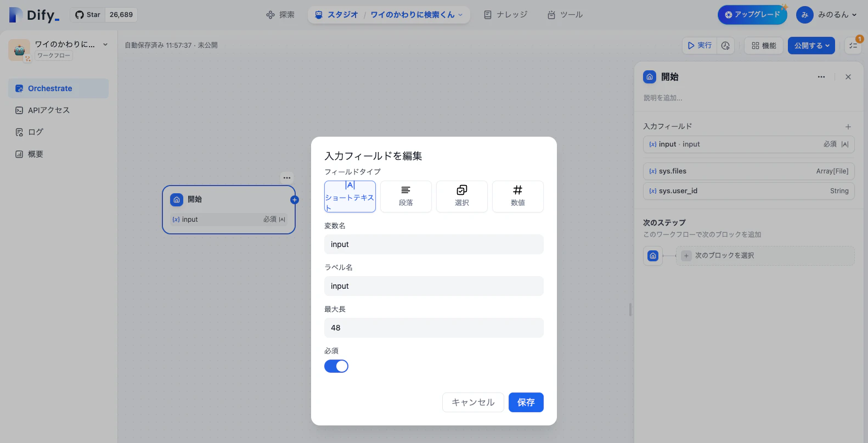868x443 pixels.
Task: Open the 機能 features panel
Action: coord(764,46)
